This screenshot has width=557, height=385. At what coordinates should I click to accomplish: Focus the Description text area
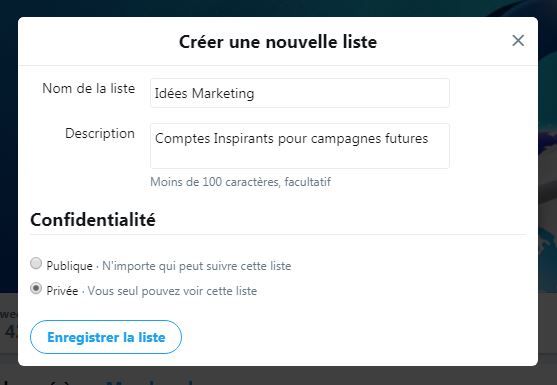click(299, 146)
